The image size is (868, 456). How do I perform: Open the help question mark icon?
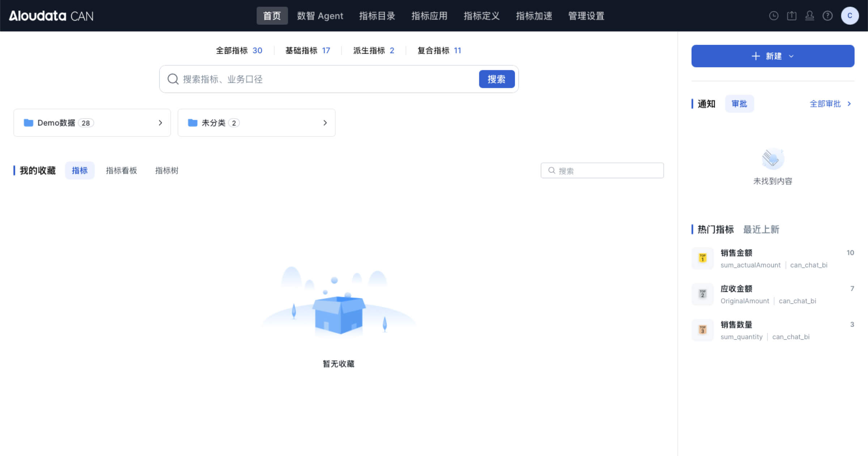pos(827,16)
